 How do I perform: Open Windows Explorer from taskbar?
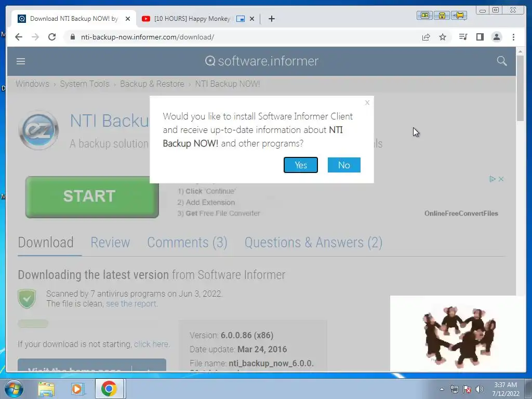coord(46,389)
